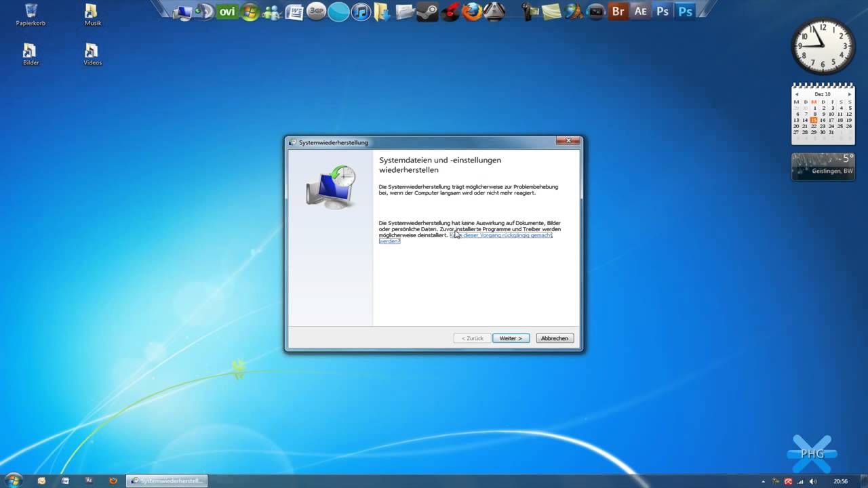Screen dimensions: 868x488
Task: Select the Musik desktop folder
Action: coord(92,15)
